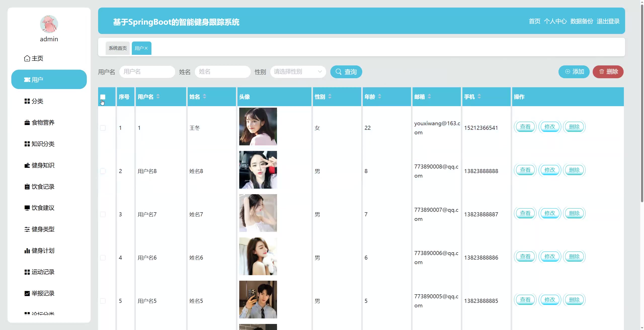This screenshot has height=330, width=644.
Task: Click the 健身计划 bar chart icon
Action: [27, 251]
